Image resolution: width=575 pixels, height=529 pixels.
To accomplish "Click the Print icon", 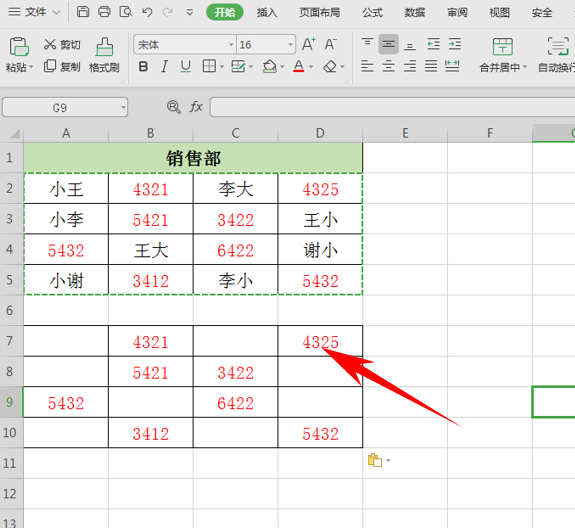I will point(104,12).
